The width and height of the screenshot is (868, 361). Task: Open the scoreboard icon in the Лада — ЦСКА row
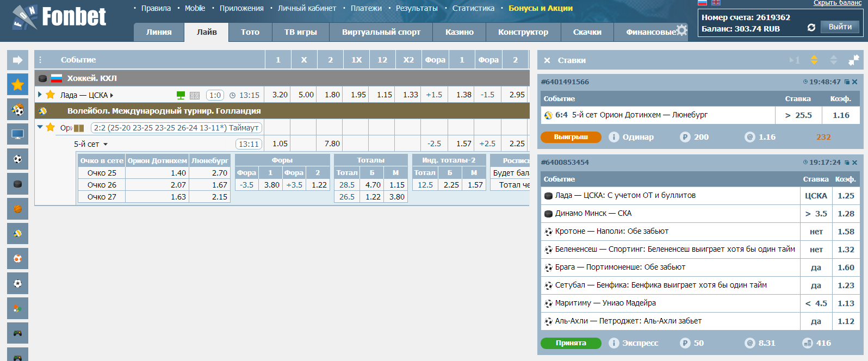coord(195,95)
